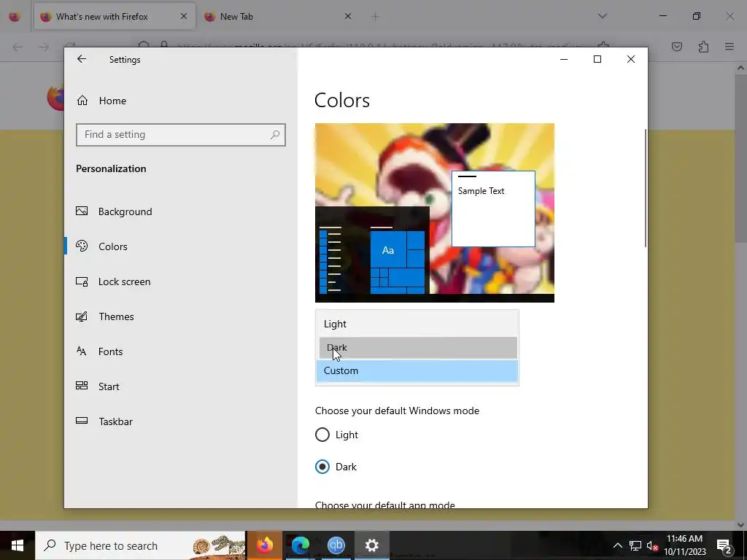
Task: Show hidden system tray icons
Action: click(617, 545)
